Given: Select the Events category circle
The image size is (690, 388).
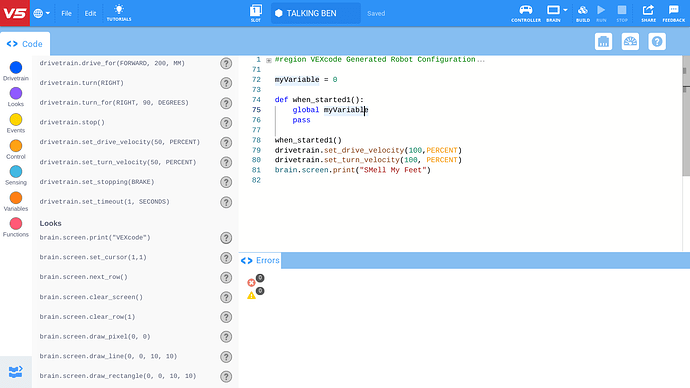Looking at the screenshot, I should click(x=16, y=120).
